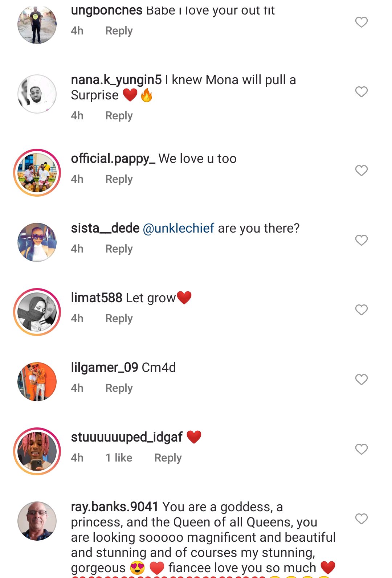Open the @unklechief mention link
This screenshot has width=392, height=578.
coord(179,228)
